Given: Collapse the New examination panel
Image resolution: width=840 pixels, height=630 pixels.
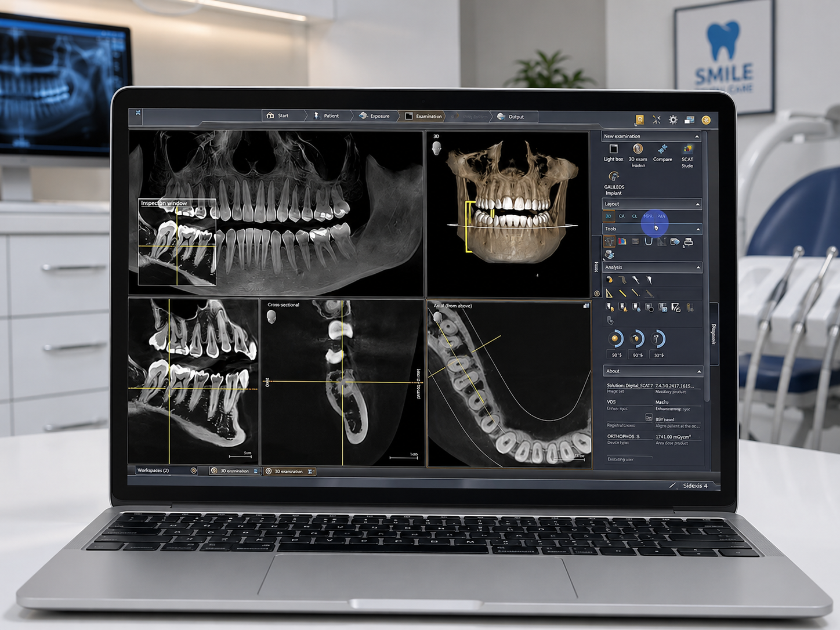Looking at the screenshot, I should tap(697, 136).
